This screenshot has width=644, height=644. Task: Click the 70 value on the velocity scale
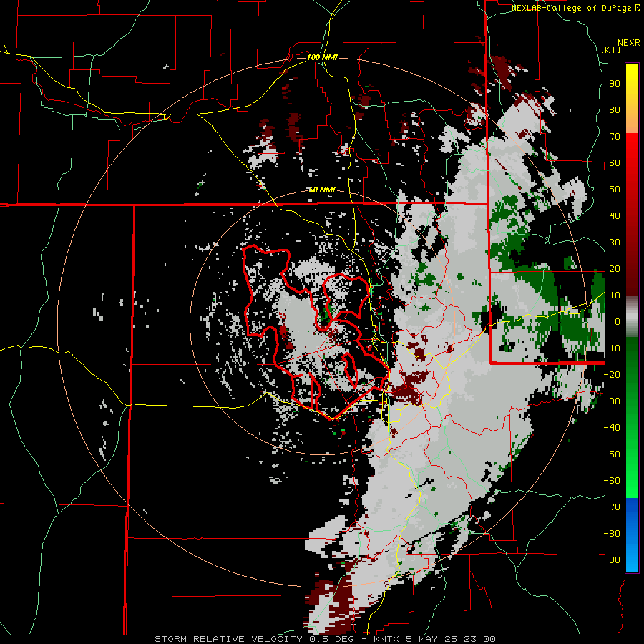tap(615, 137)
